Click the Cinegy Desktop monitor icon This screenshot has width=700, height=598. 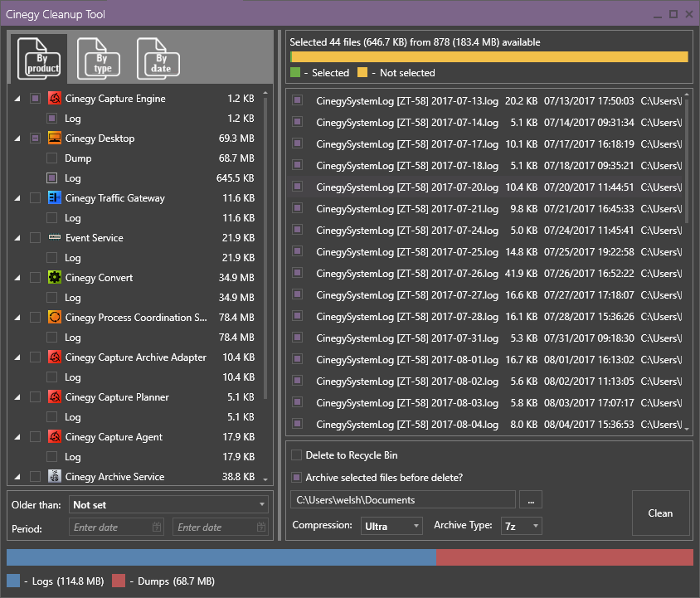[x=55, y=138]
